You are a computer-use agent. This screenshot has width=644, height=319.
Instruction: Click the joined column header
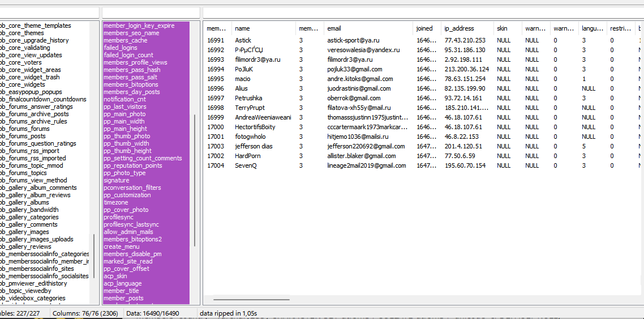pos(424,28)
